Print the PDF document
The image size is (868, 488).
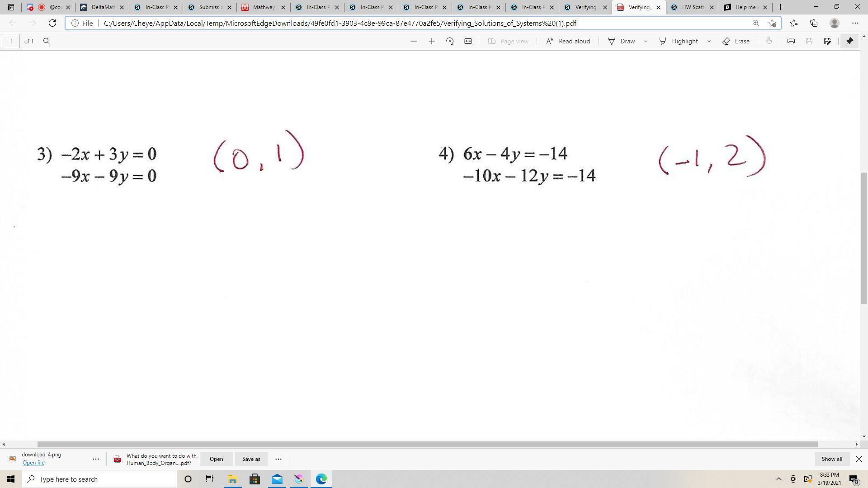pyautogui.click(x=791, y=41)
